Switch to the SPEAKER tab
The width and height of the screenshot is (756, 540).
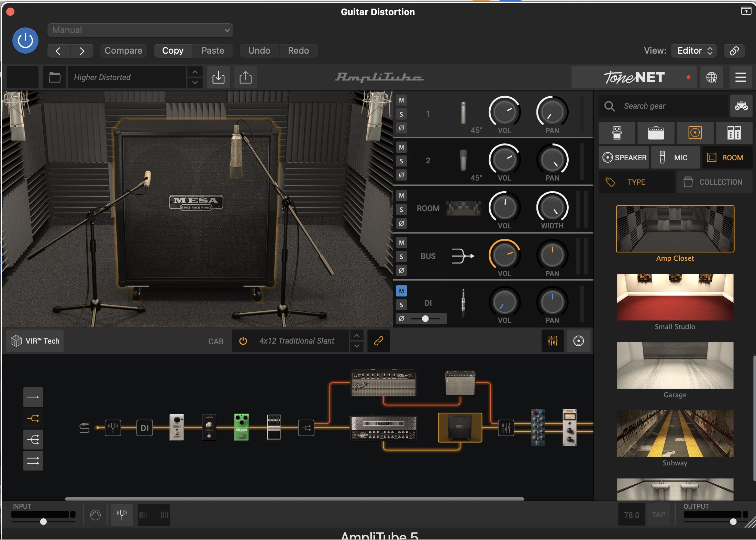coord(624,158)
